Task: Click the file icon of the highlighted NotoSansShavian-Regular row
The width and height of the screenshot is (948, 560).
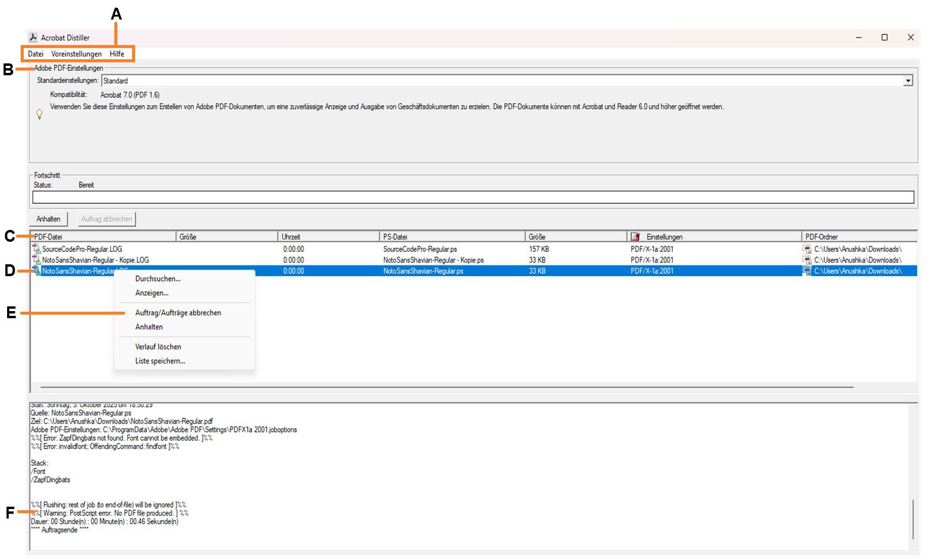Action: 36,271
